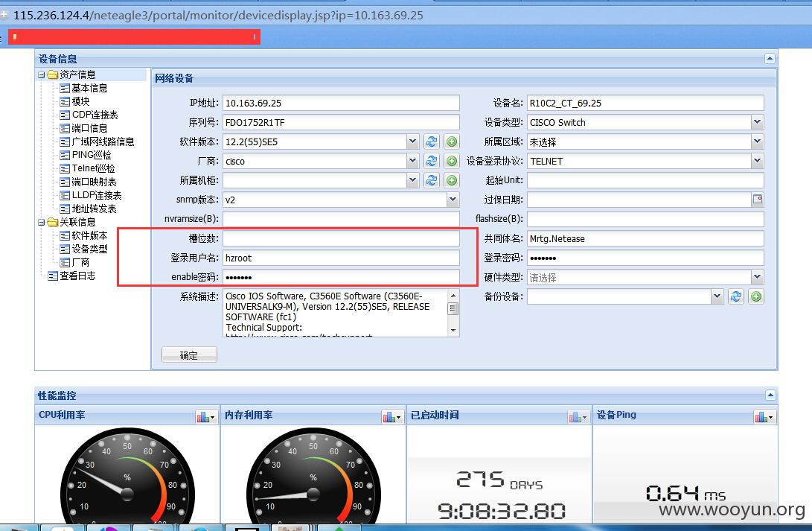
Task: Refresh the 所属机柜 list
Action: click(432, 180)
